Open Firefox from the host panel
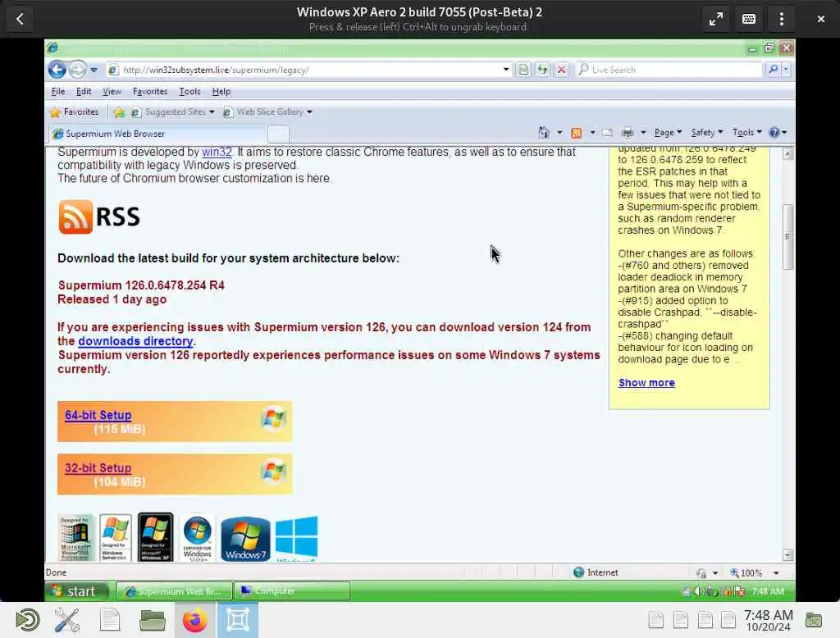 click(x=194, y=620)
